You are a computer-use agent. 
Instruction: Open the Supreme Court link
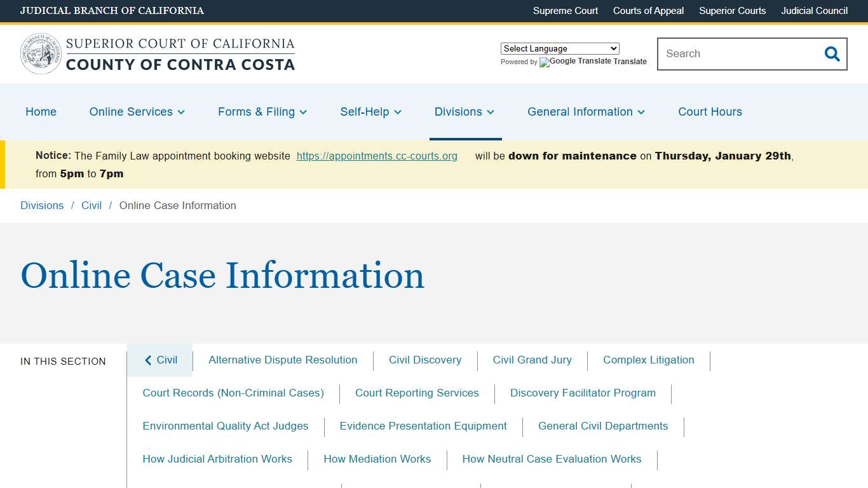click(565, 11)
